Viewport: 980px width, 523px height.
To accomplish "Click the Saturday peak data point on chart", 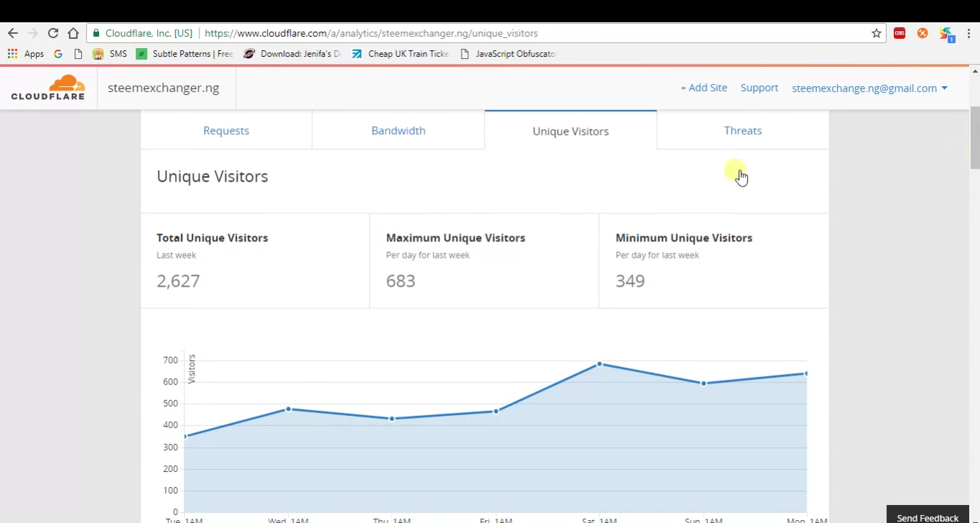I will 599,364.
